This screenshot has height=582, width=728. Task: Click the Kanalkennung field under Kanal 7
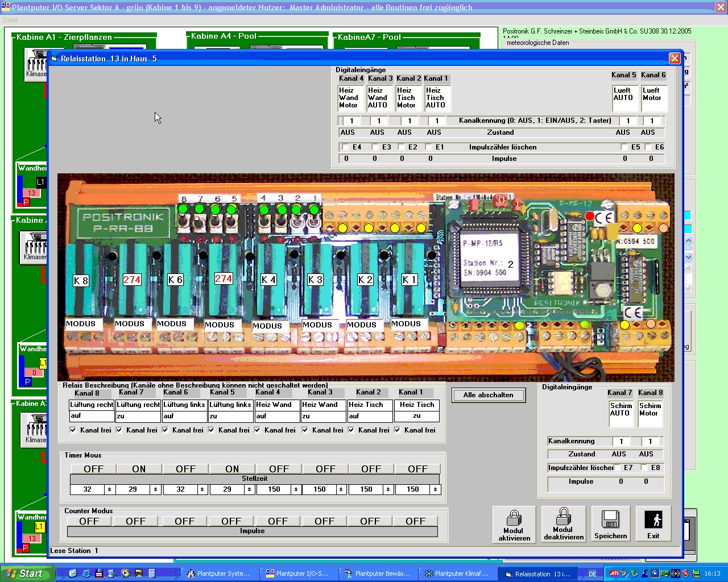pos(622,441)
